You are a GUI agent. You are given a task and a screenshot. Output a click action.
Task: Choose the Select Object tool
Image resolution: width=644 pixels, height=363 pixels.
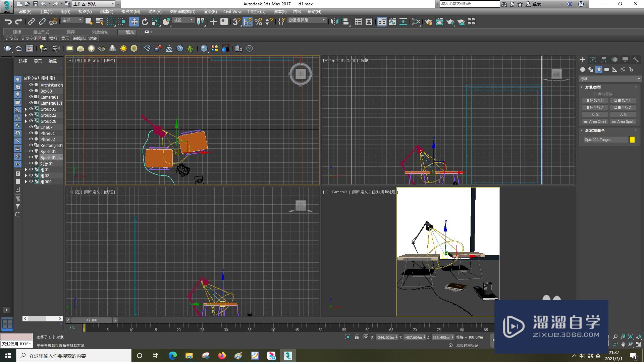tap(89, 22)
